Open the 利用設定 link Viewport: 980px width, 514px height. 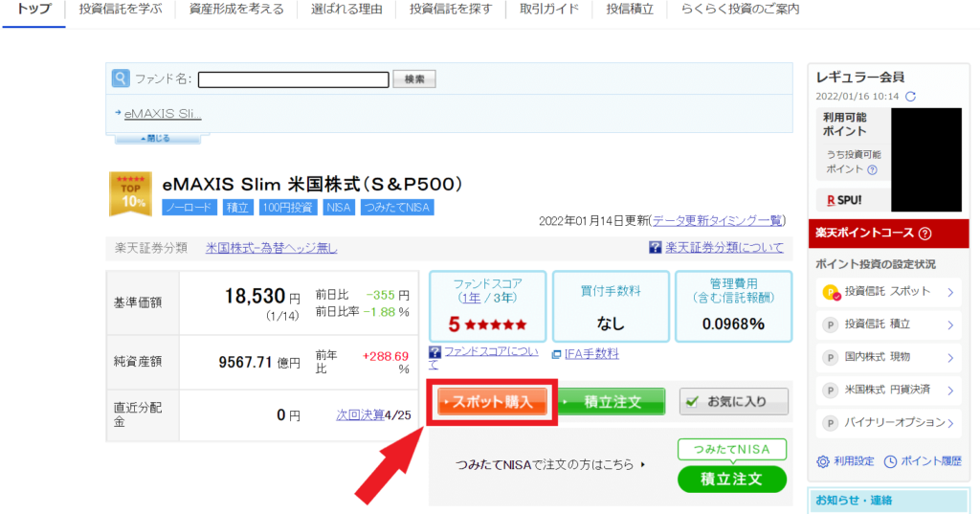click(854, 461)
